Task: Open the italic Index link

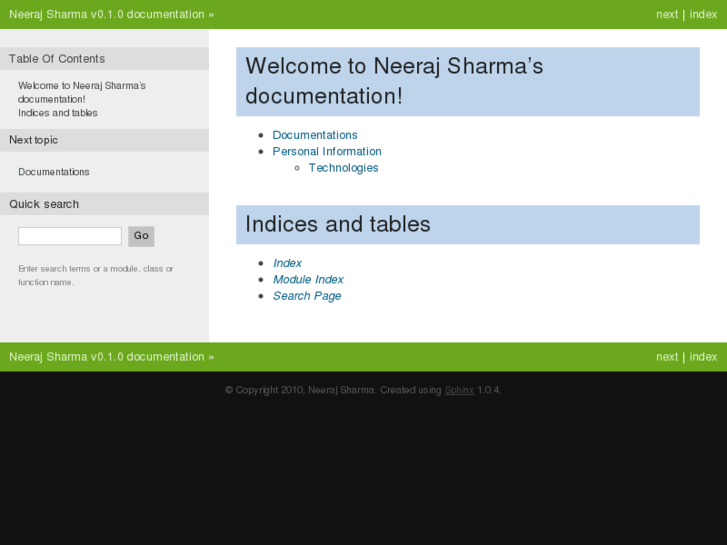Action: (x=287, y=263)
